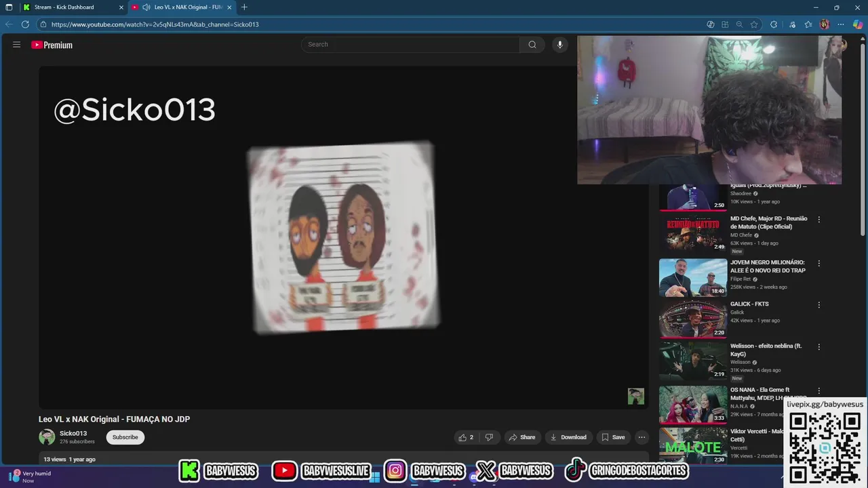Go to YouTube Premium home logo
The width and height of the screenshot is (868, 488).
[x=52, y=45]
